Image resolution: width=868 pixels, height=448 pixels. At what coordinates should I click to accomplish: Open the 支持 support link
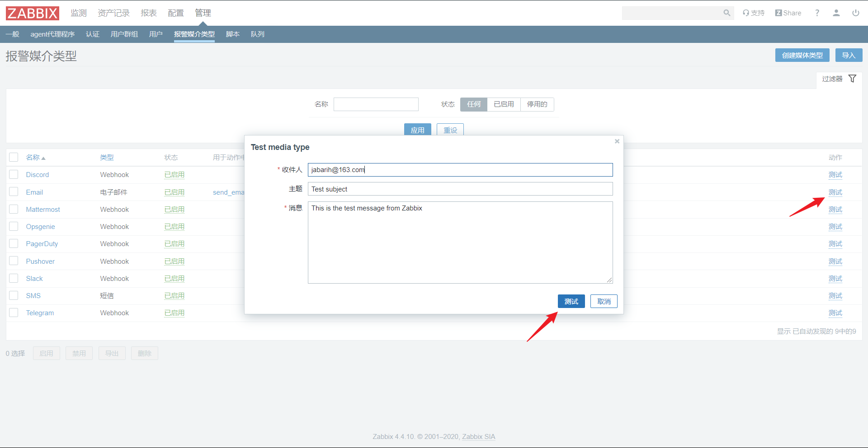pos(754,13)
